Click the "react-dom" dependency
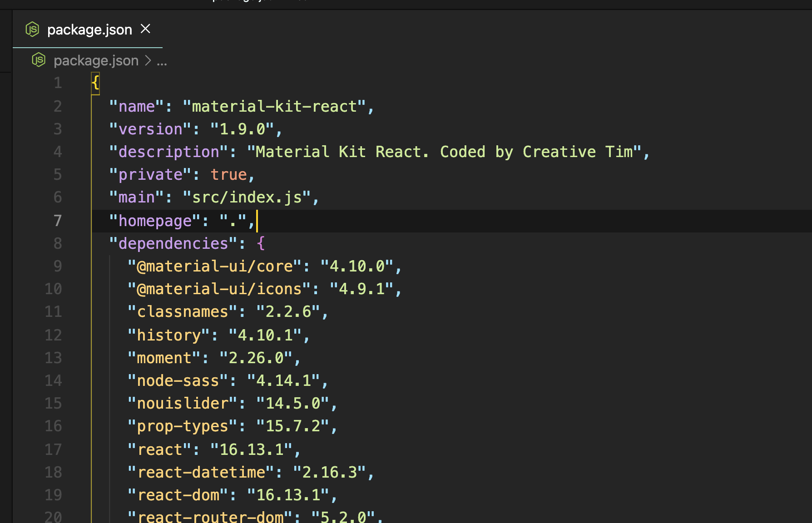 click(x=178, y=495)
